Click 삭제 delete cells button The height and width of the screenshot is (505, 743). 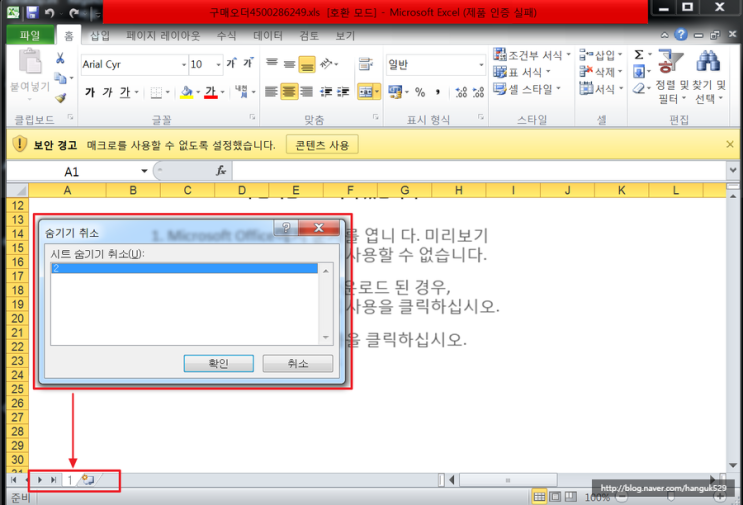[x=601, y=72]
